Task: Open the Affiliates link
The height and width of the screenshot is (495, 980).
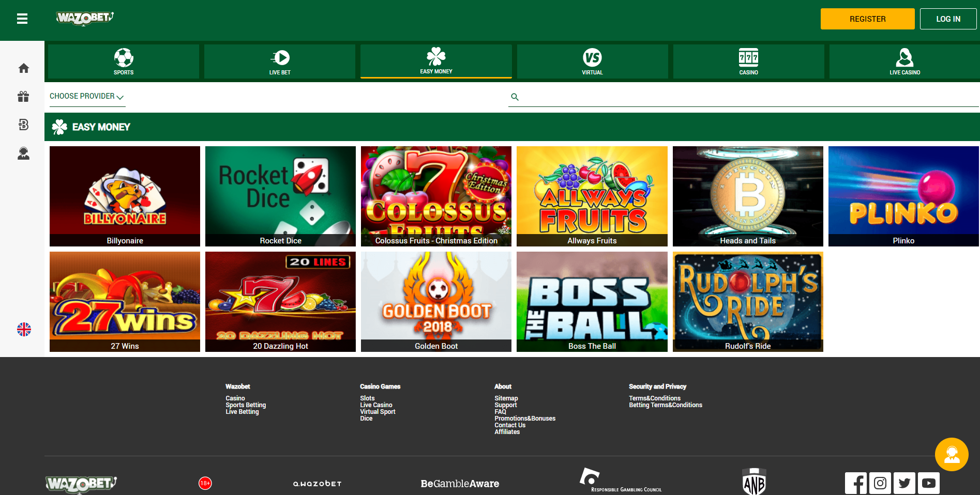Action: [507, 432]
